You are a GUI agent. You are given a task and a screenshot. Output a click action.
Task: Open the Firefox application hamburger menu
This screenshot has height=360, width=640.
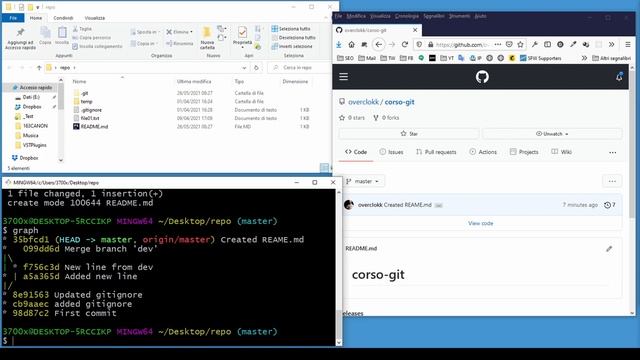click(628, 44)
